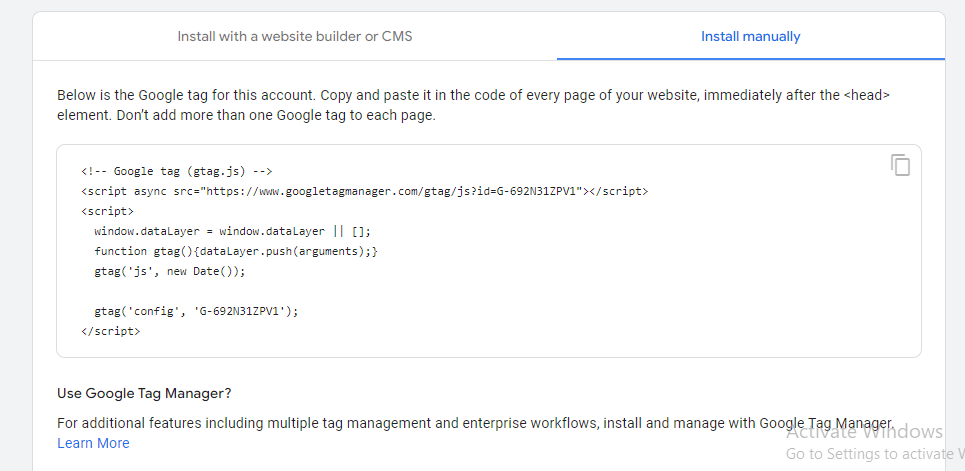965x471 pixels.
Task: Click the function gtag() code line
Action: pos(236,251)
